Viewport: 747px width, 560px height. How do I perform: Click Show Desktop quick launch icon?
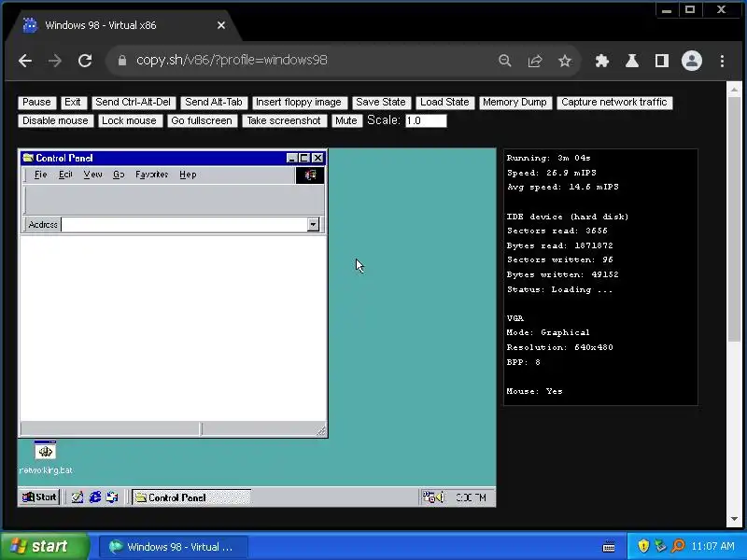(78, 497)
